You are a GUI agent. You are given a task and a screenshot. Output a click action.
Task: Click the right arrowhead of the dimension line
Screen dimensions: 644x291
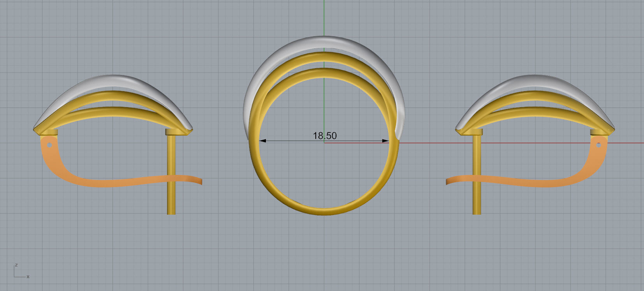385,141
